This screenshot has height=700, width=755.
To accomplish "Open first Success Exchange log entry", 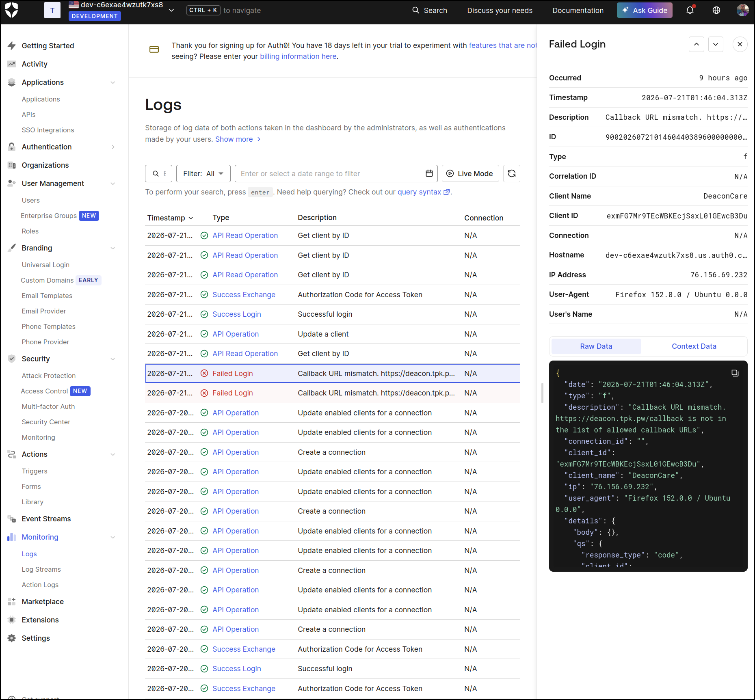I will 333,295.
